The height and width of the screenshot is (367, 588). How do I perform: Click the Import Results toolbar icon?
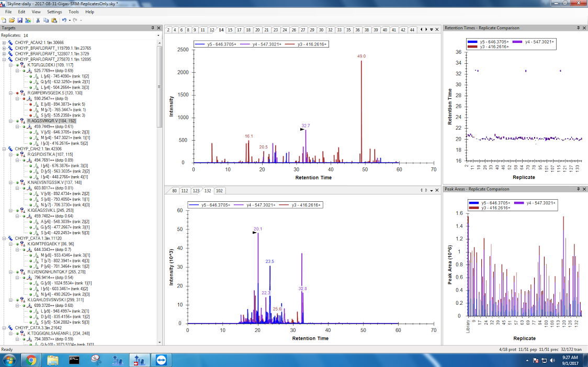point(28,20)
